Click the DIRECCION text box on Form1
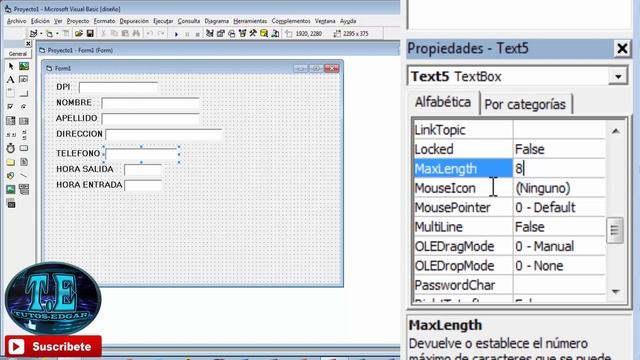The width and height of the screenshot is (640, 360). click(x=164, y=134)
